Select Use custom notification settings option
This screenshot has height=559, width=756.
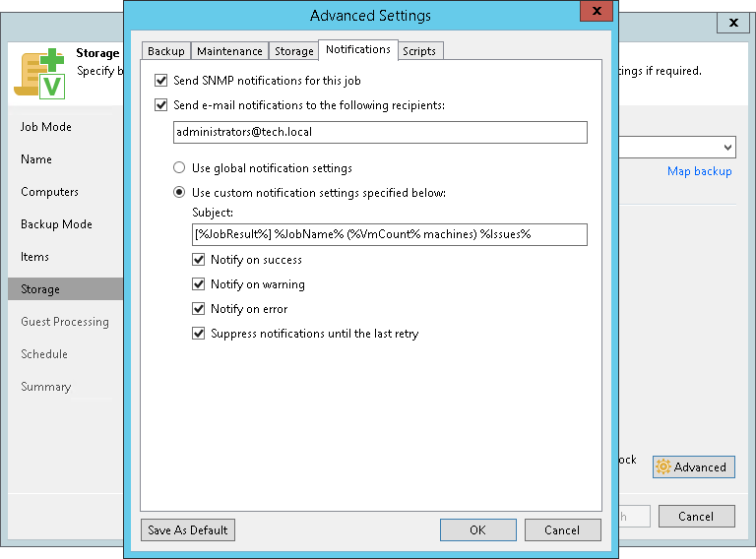point(179,193)
